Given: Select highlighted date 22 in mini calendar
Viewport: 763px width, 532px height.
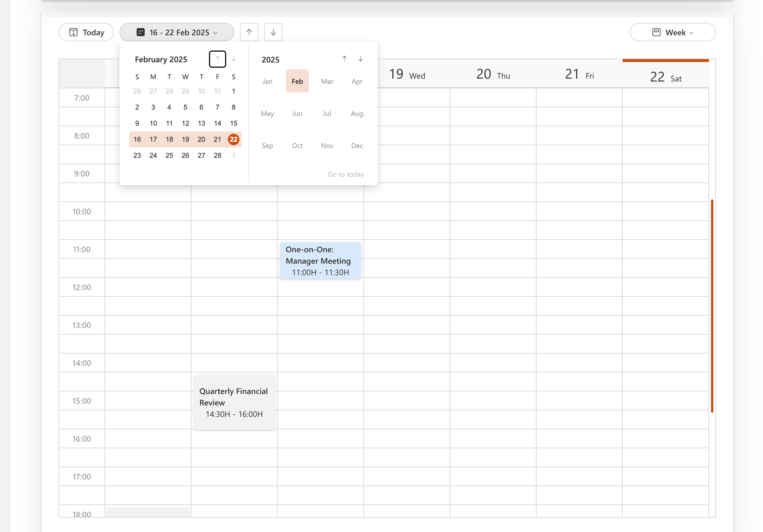Looking at the screenshot, I should coord(233,139).
